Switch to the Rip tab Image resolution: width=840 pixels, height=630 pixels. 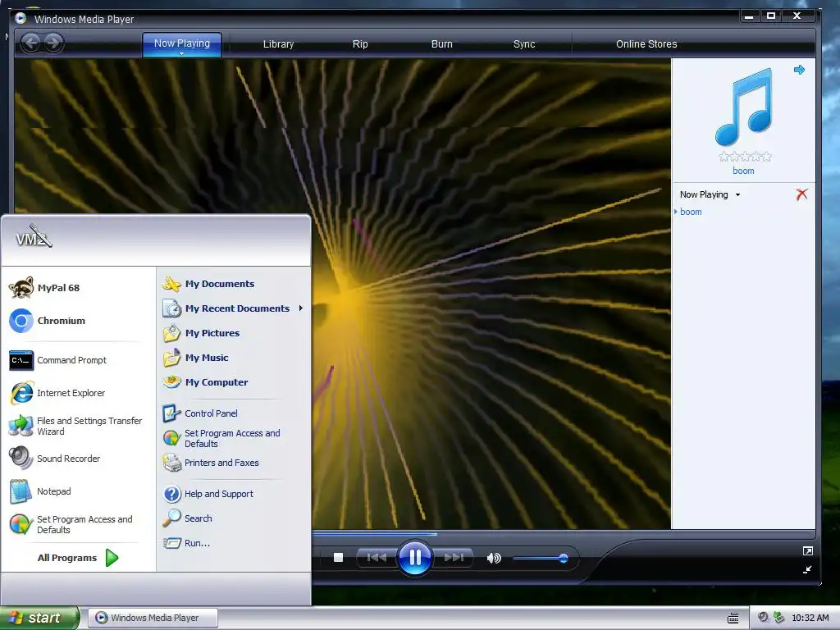[x=360, y=44]
